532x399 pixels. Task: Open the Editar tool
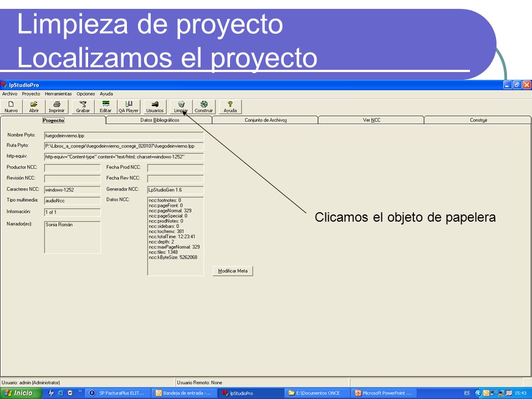point(105,107)
